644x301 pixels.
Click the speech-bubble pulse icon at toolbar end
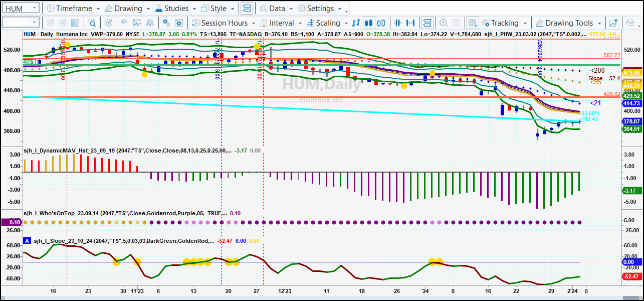coord(630,23)
